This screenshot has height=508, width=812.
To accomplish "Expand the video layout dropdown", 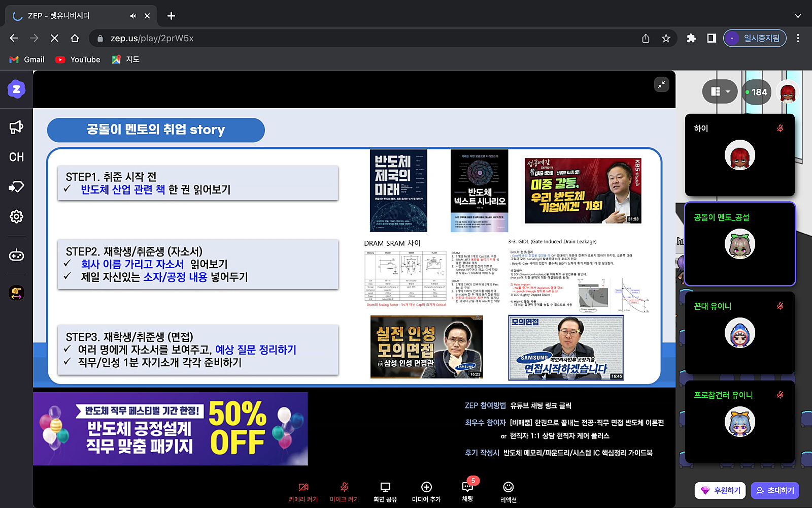I will [x=720, y=92].
